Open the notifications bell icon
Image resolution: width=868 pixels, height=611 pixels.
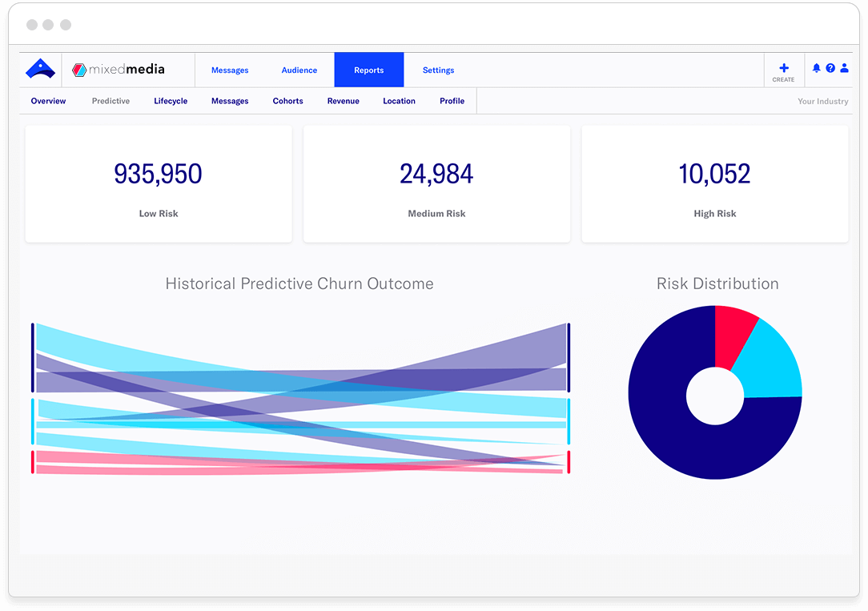tap(816, 69)
